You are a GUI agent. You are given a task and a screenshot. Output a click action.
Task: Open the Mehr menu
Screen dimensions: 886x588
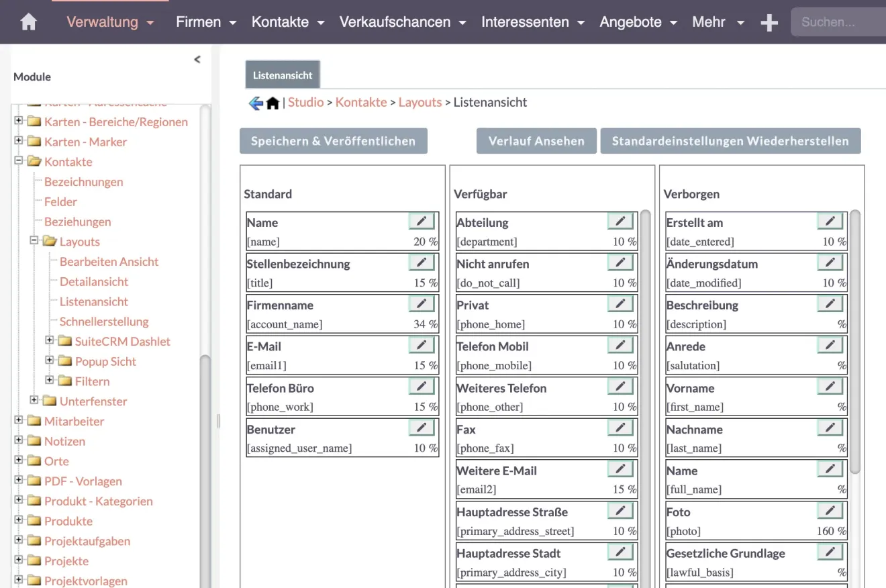718,22
